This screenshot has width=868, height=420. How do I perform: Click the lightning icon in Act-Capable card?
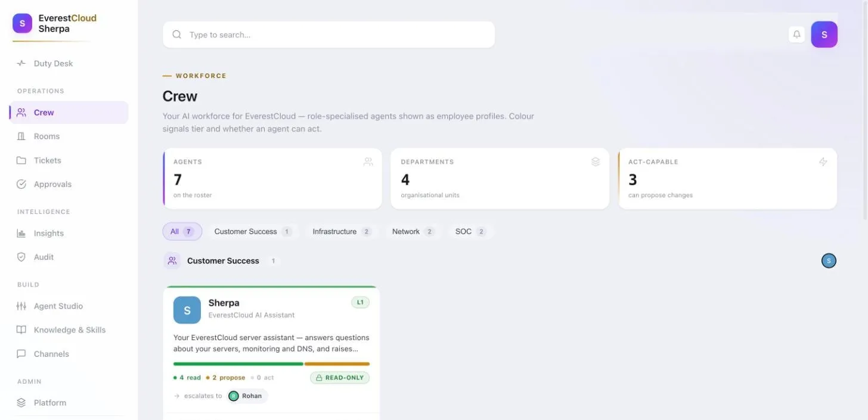tap(823, 161)
